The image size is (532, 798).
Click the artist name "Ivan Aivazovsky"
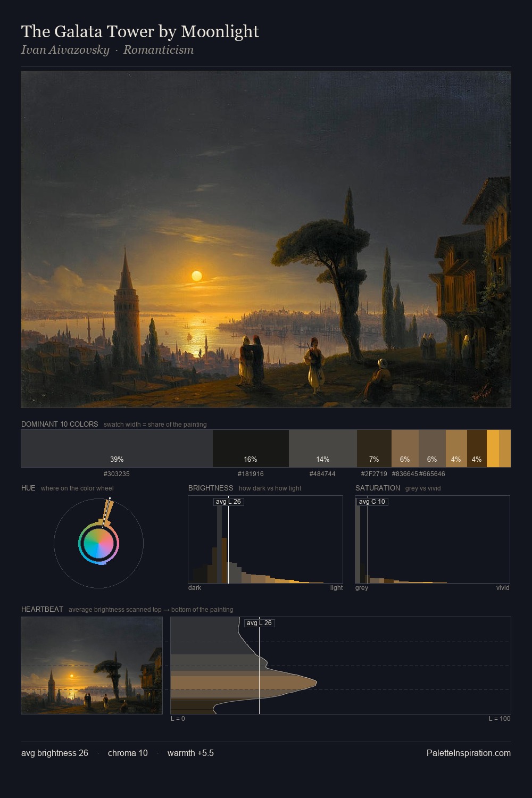(x=65, y=50)
